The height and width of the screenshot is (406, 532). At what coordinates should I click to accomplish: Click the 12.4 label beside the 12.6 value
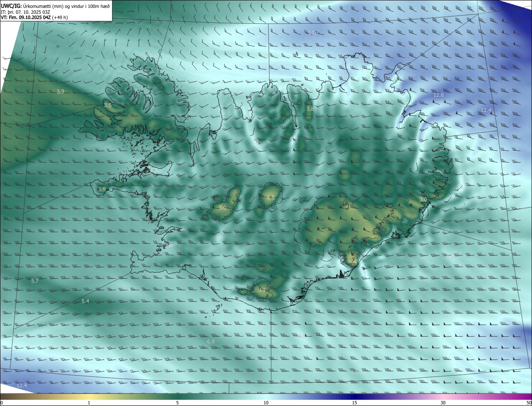pos(486,110)
